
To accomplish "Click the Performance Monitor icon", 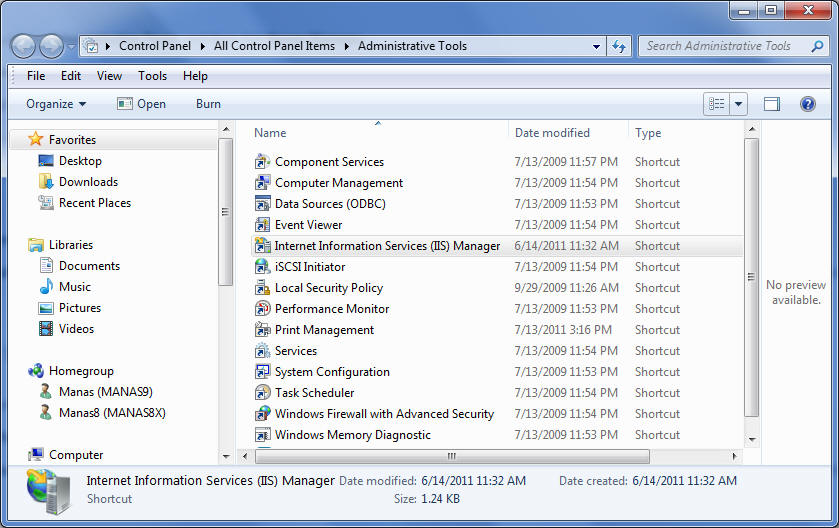I will pyautogui.click(x=262, y=309).
